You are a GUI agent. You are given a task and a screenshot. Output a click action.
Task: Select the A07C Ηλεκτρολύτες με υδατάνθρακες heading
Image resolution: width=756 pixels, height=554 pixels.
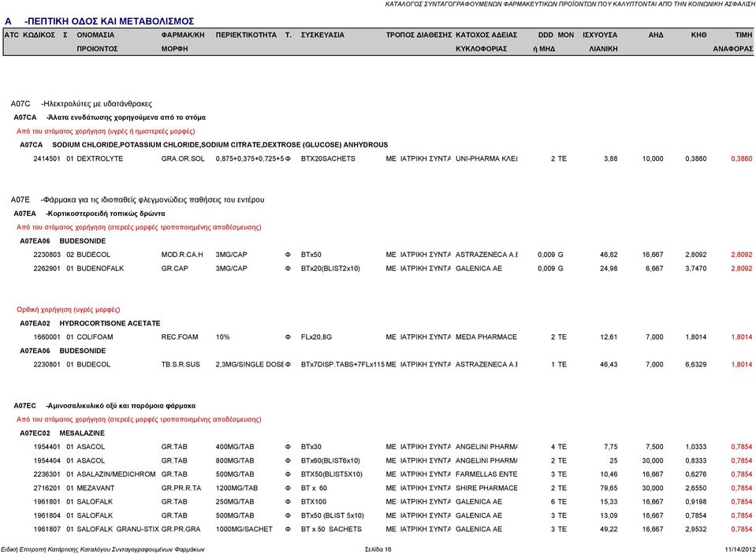(81, 104)
